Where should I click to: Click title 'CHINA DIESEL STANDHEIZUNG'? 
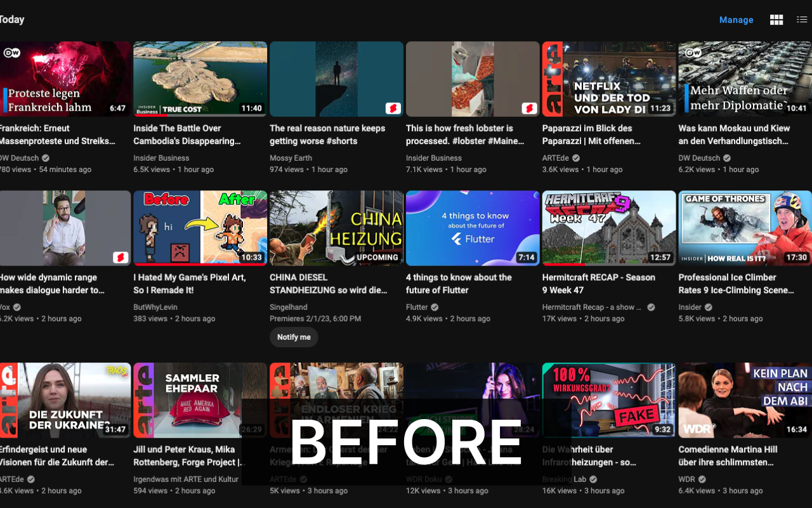329,284
